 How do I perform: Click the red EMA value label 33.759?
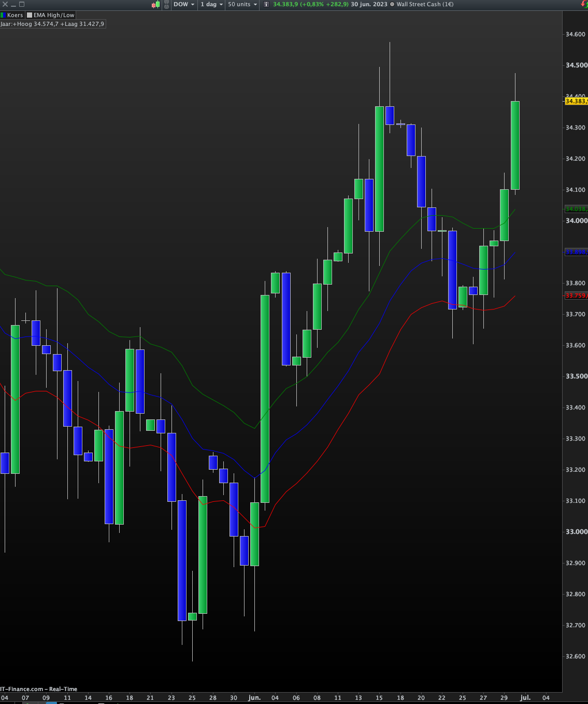(576, 295)
